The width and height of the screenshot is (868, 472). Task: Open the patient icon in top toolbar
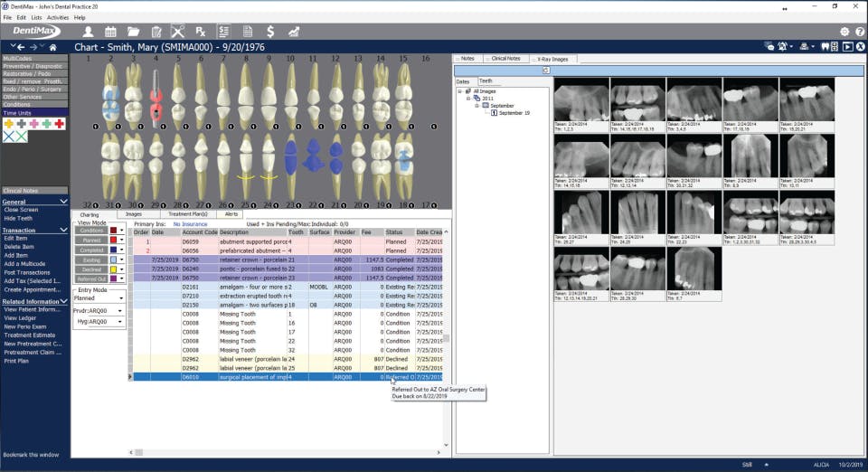tap(88, 32)
